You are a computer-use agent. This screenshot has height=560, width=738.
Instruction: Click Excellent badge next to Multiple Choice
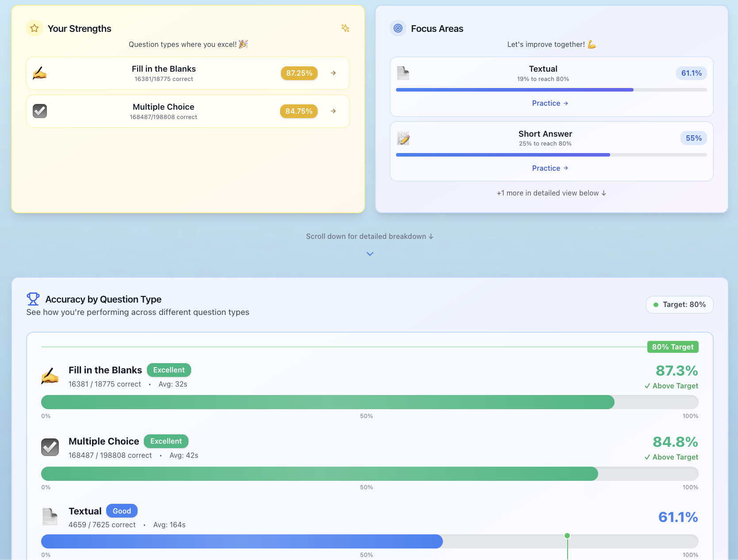(166, 441)
